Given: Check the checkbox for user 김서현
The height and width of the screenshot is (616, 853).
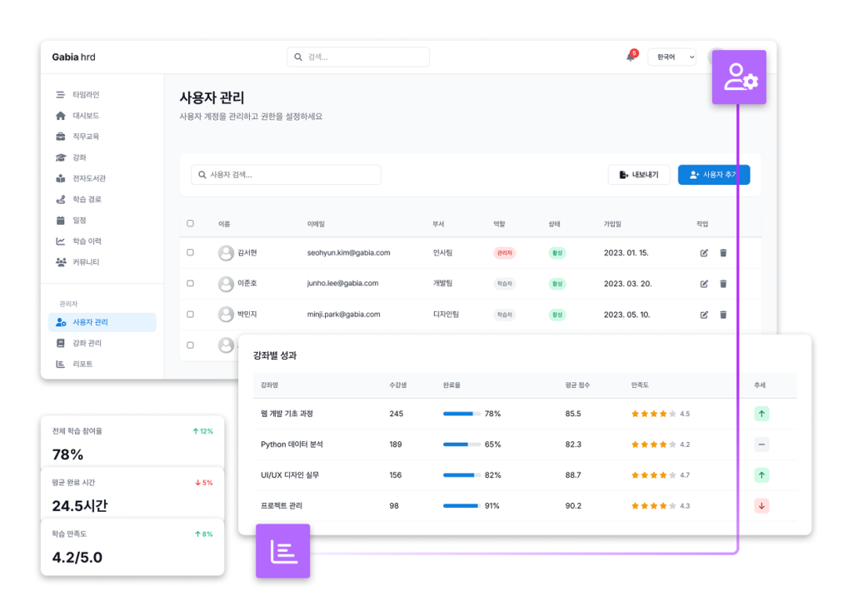Looking at the screenshot, I should click(x=190, y=252).
